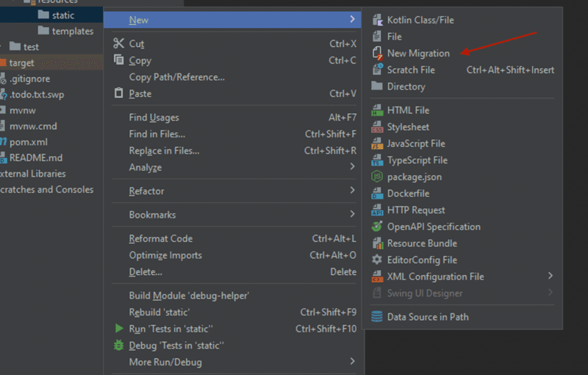Image resolution: width=588 pixels, height=375 pixels.
Task: Select Copy Path/Reference... menu entry
Action: point(232,77)
